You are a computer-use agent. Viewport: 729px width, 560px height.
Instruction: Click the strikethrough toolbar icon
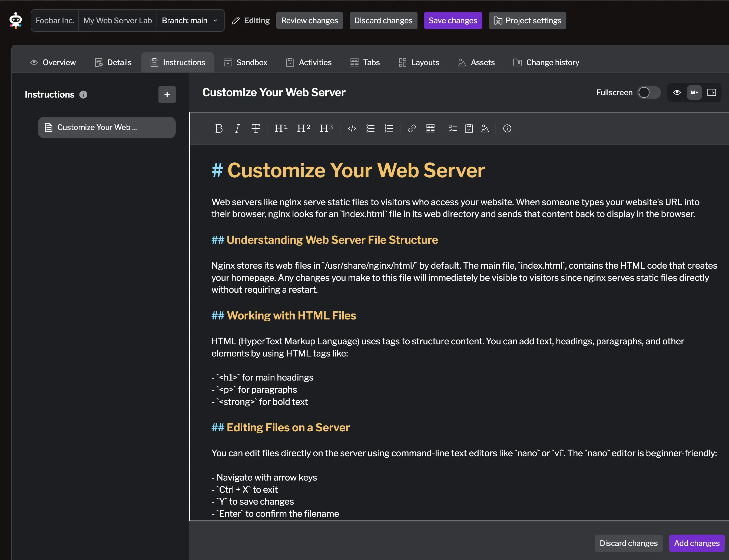click(x=256, y=128)
